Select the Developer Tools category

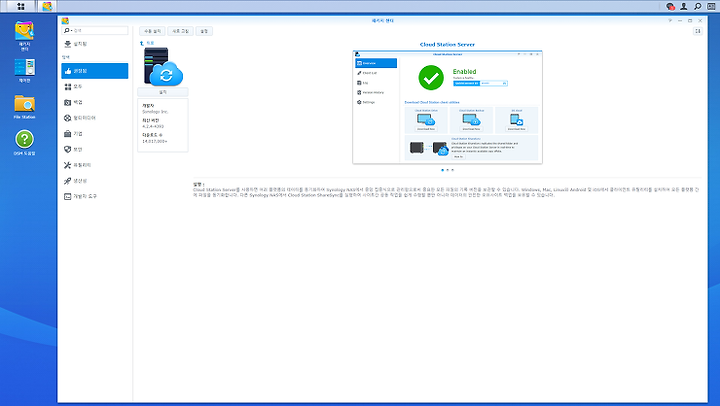95,197
